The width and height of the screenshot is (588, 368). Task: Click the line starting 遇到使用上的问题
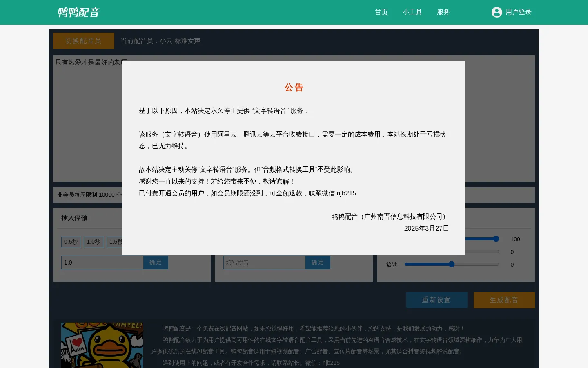251,363
